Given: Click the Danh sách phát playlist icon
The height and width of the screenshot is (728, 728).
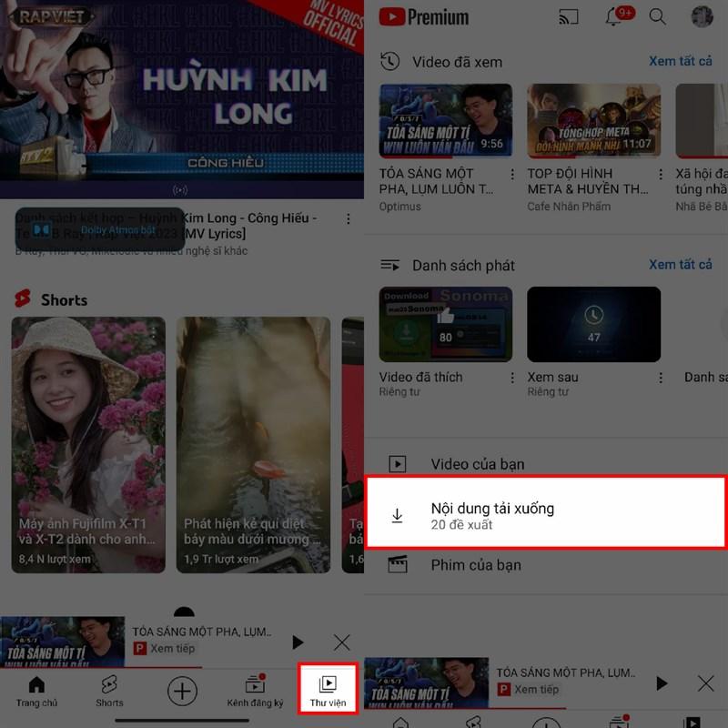Looking at the screenshot, I should point(390,265).
